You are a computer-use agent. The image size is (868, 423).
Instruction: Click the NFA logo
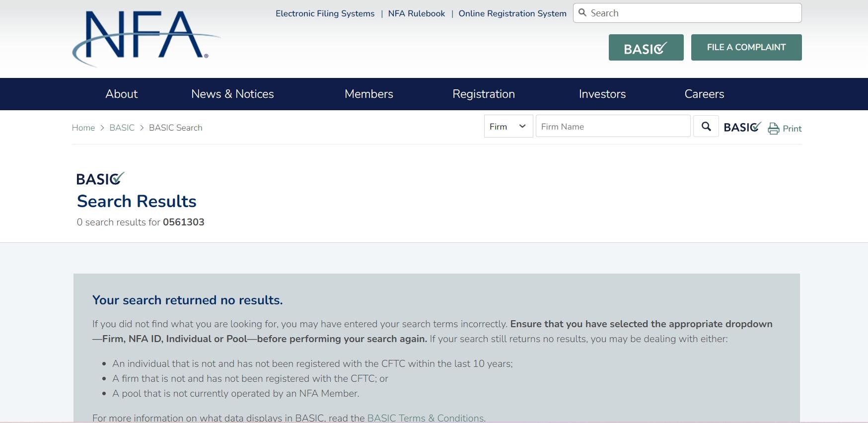(146, 39)
